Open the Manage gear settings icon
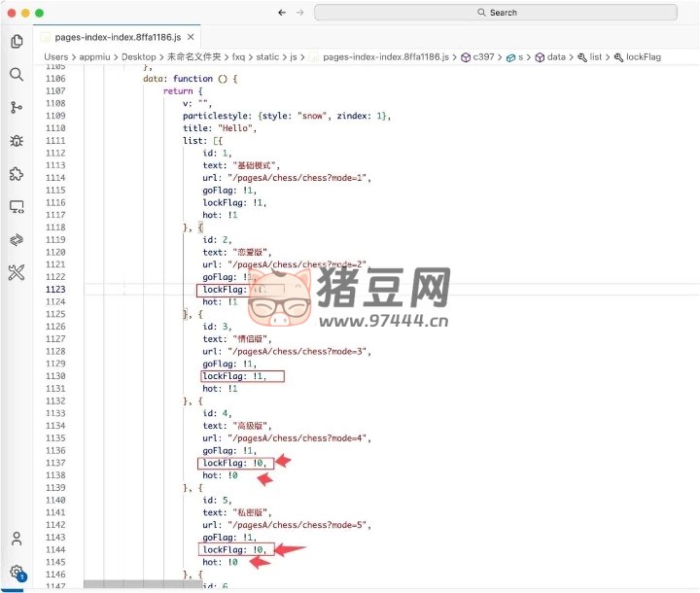This screenshot has height=593, width=700. (16, 572)
